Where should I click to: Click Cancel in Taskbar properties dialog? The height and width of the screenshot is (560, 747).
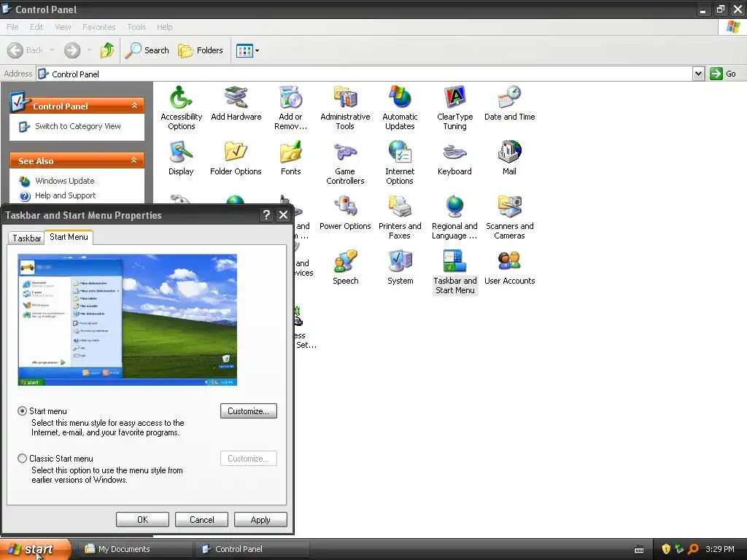point(201,519)
